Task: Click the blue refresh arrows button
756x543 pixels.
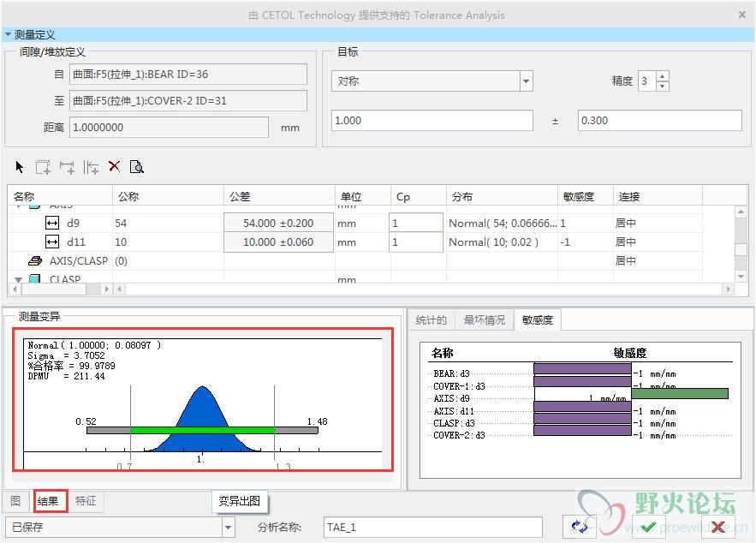Action: 580,527
